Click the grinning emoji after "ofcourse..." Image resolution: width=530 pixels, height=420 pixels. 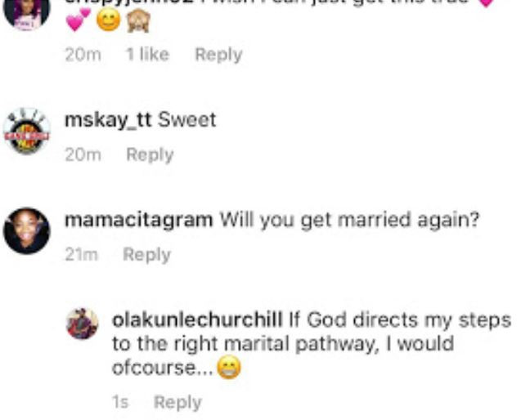click(x=229, y=370)
